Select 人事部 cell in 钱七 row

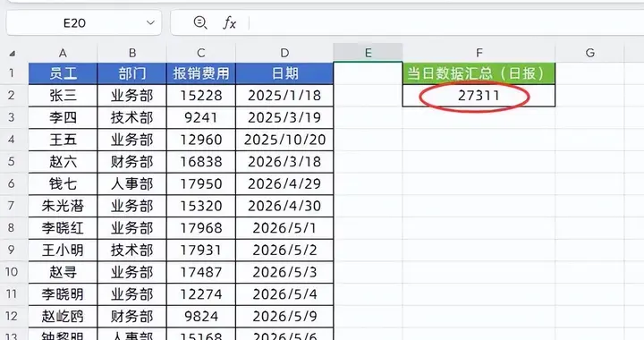coord(131,184)
